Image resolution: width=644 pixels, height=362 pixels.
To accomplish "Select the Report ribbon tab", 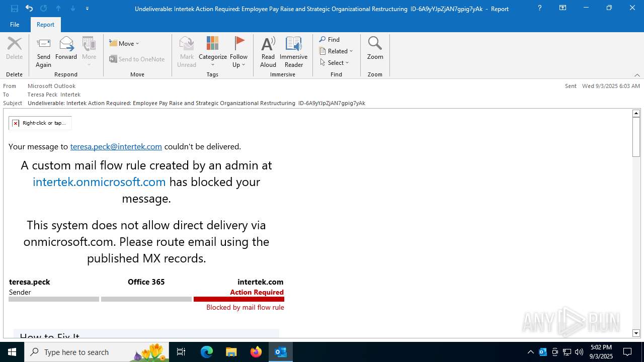I will pyautogui.click(x=45, y=24).
